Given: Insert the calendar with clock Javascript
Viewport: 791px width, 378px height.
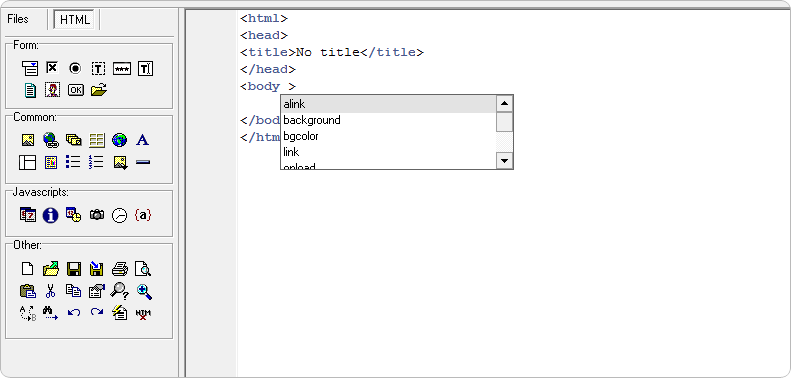Looking at the screenshot, I should click(x=74, y=215).
